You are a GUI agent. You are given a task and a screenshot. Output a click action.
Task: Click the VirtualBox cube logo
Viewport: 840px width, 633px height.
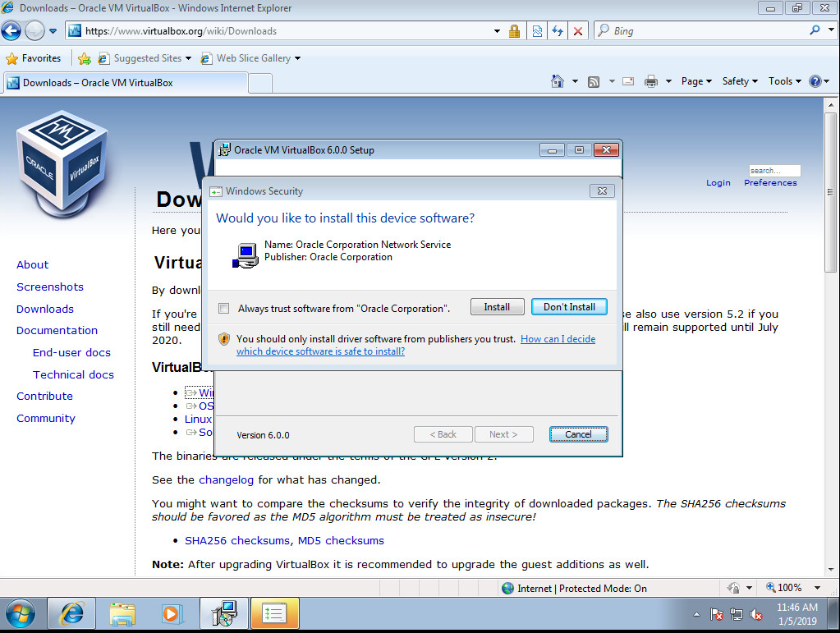(62, 163)
